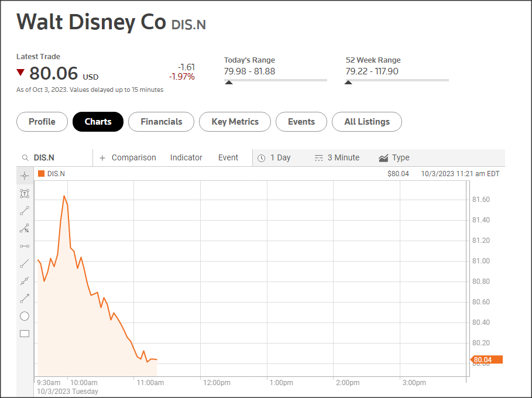Open the chart Type dropdown
This screenshot has height=398, width=532.
pyautogui.click(x=394, y=158)
